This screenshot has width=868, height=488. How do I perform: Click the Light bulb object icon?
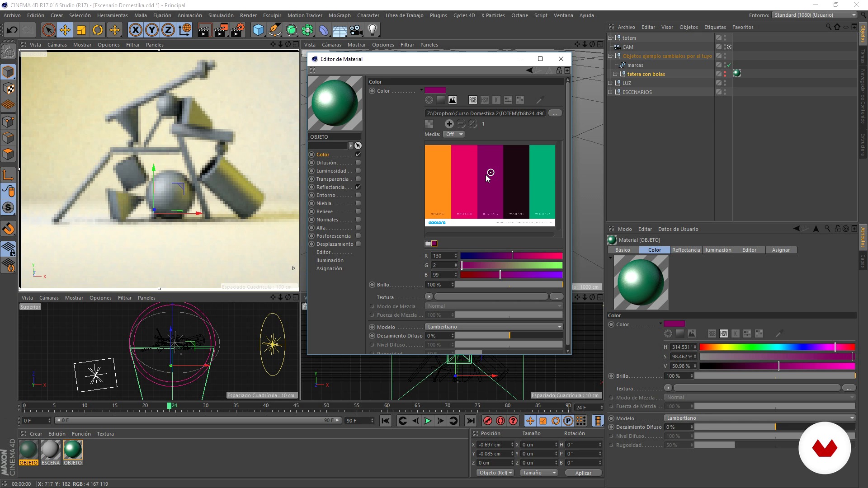[x=373, y=30]
